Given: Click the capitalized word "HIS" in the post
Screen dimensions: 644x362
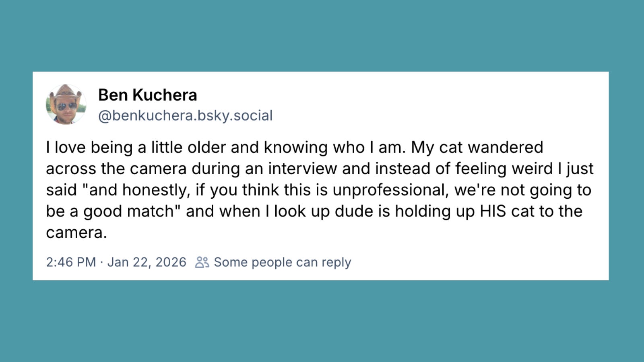Looking at the screenshot, I should [x=493, y=211].
